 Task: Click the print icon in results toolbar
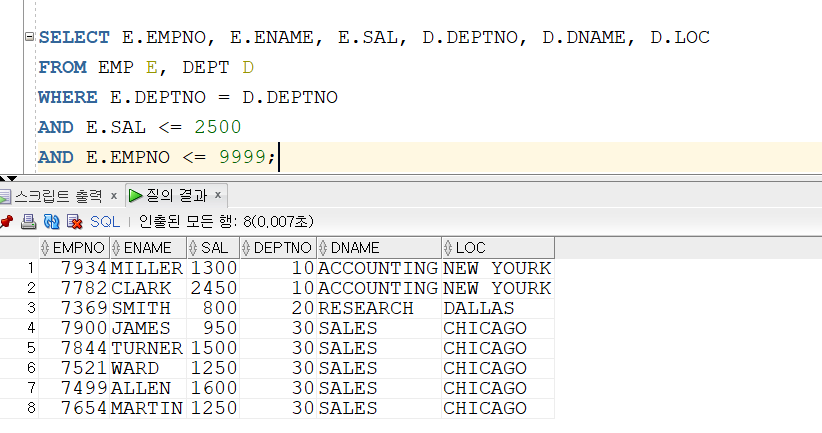click(28, 222)
